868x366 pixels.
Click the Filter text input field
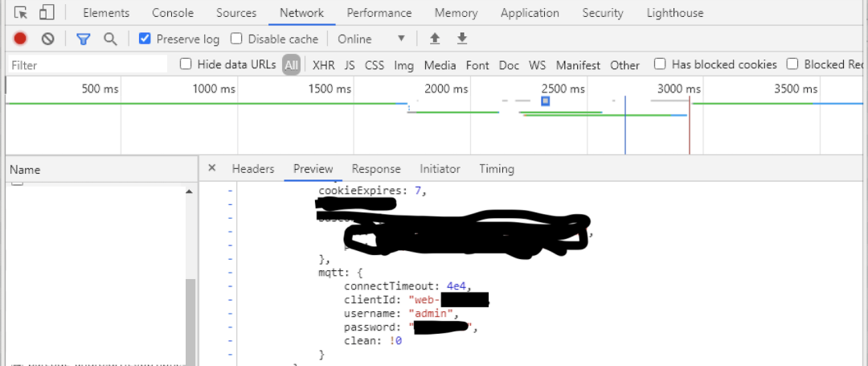coord(88,65)
